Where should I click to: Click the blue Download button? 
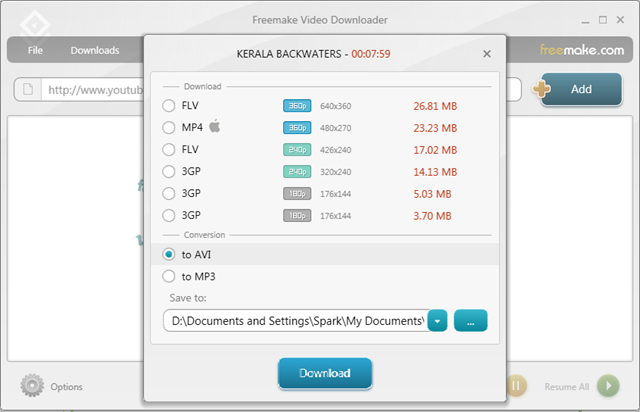coord(325,373)
